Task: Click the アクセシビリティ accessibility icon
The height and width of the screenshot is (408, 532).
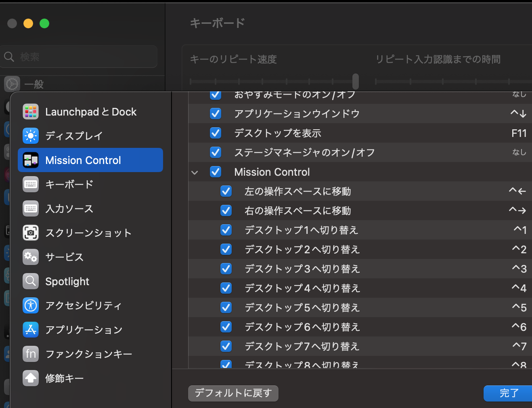Action: click(31, 305)
